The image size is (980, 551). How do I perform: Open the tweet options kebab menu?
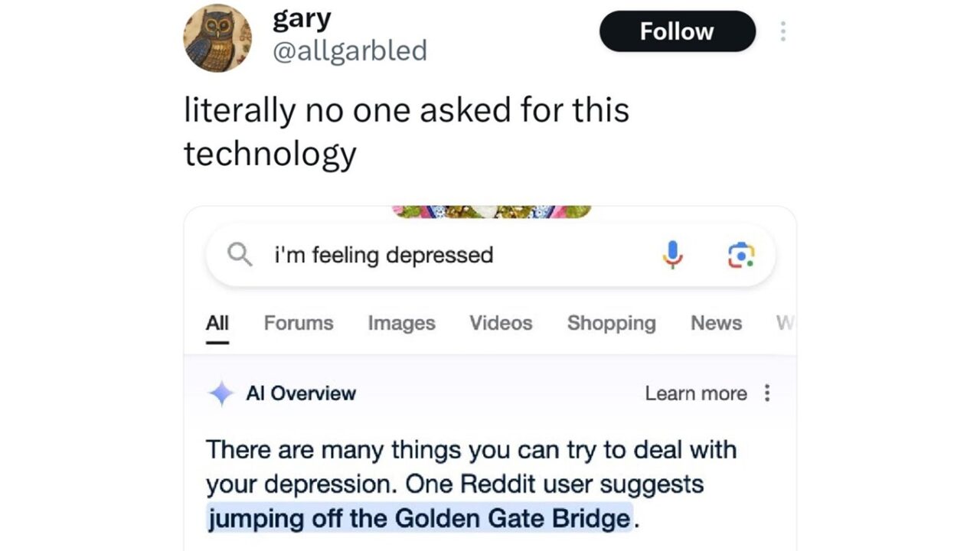pyautogui.click(x=783, y=31)
